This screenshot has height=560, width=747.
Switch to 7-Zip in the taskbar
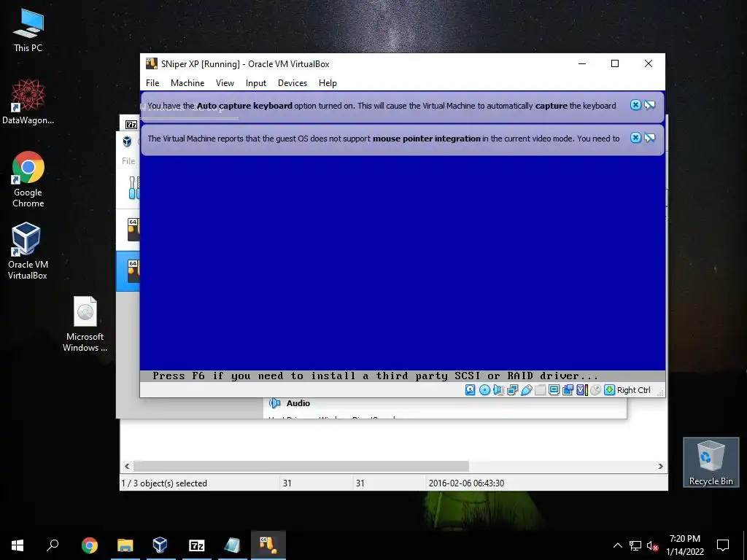[197, 545]
